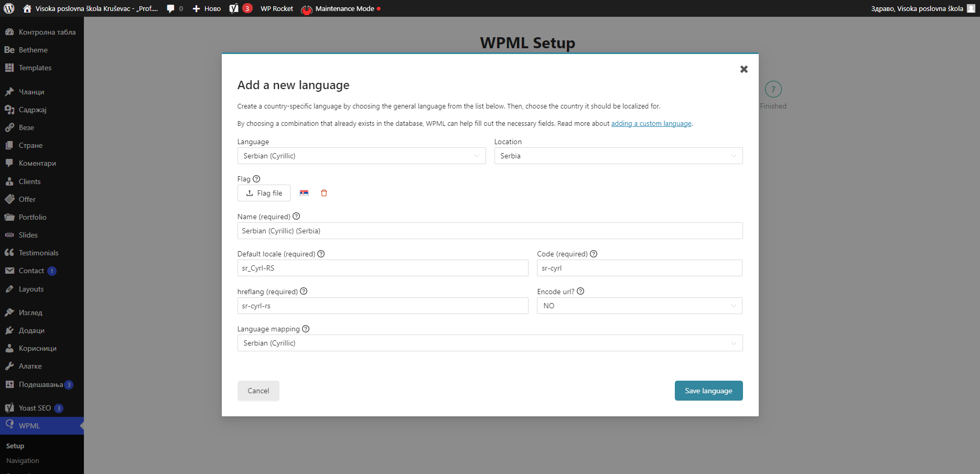The image size is (980, 474).
Task: Open Алатке tools menu item
Action: click(x=42, y=366)
